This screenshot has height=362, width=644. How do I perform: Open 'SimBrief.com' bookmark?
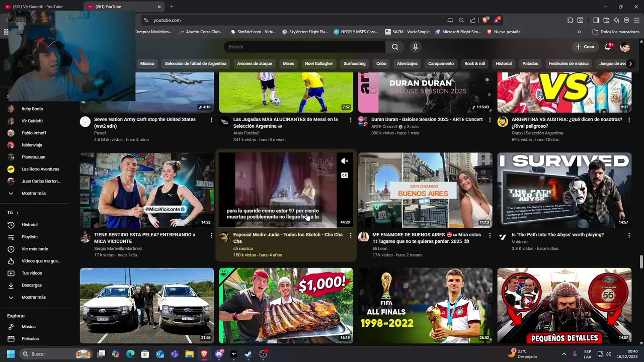tap(253, 32)
